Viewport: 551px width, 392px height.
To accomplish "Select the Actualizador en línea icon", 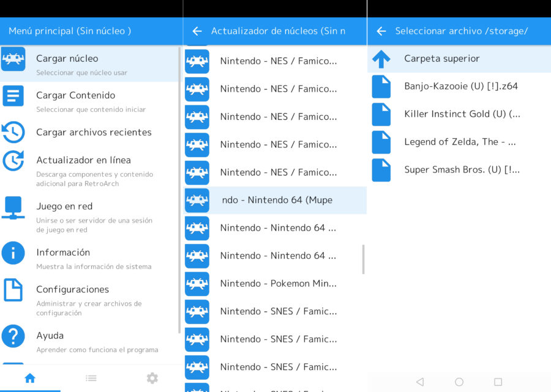I will tap(13, 161).
